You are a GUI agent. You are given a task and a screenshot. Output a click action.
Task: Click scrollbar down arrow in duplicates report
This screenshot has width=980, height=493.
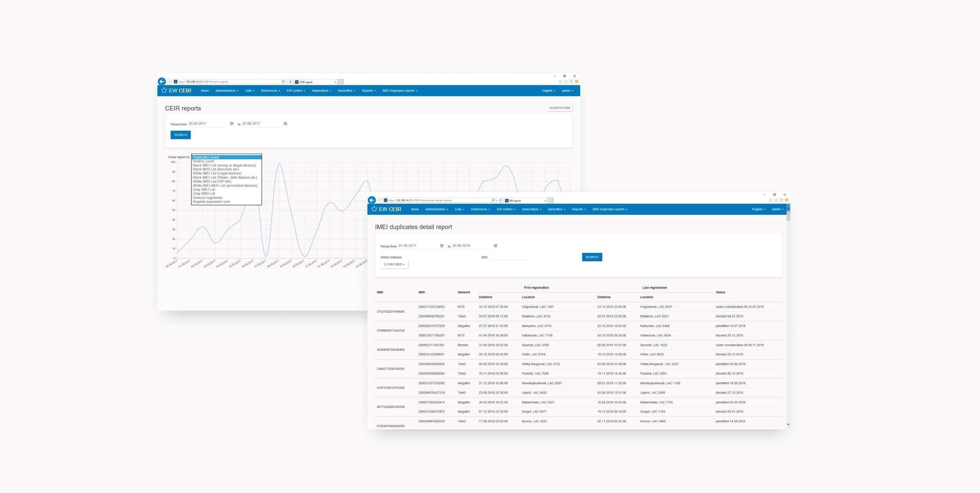point(788,424)
